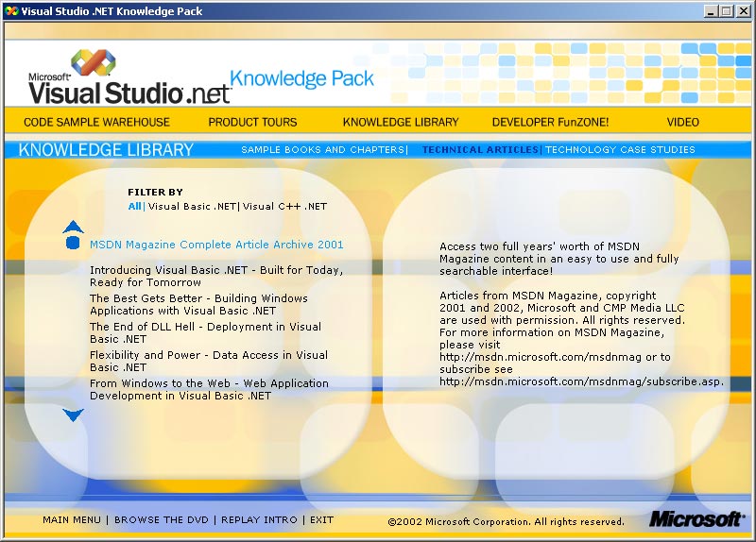Click the ©2002 Microsoft Corporation copyright text

coord(506,522)
